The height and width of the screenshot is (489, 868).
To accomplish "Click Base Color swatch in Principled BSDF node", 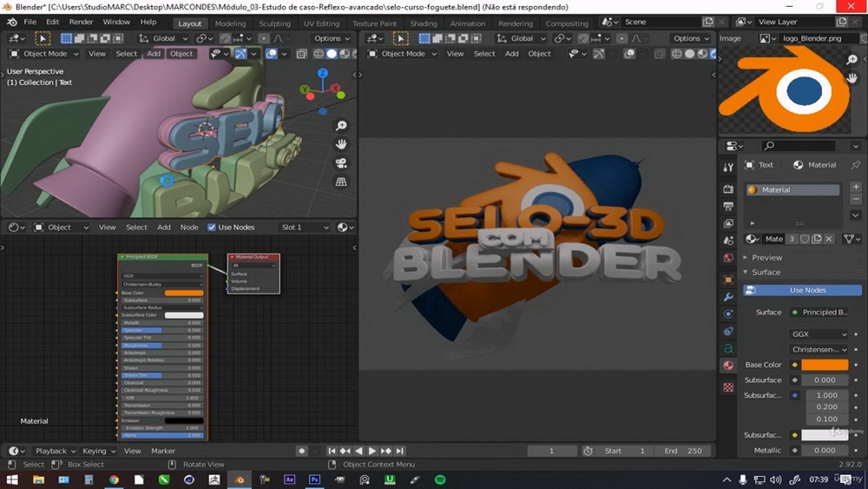I will pos(184,293).
